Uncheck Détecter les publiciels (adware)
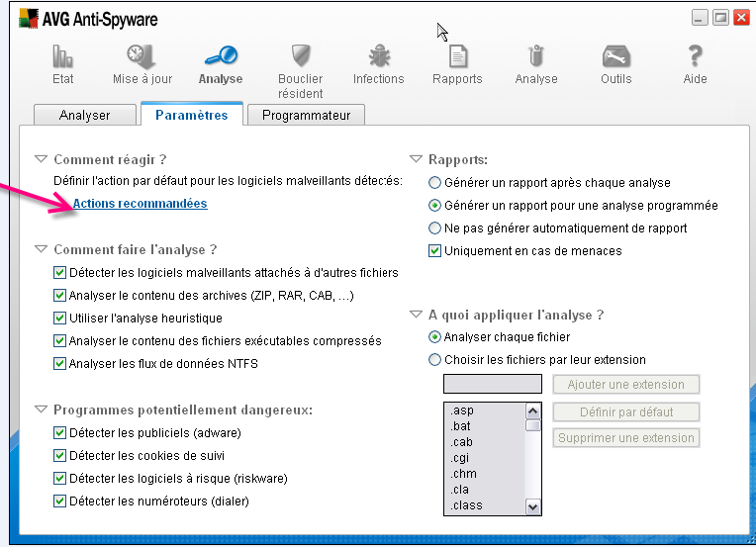 point(59,433)
